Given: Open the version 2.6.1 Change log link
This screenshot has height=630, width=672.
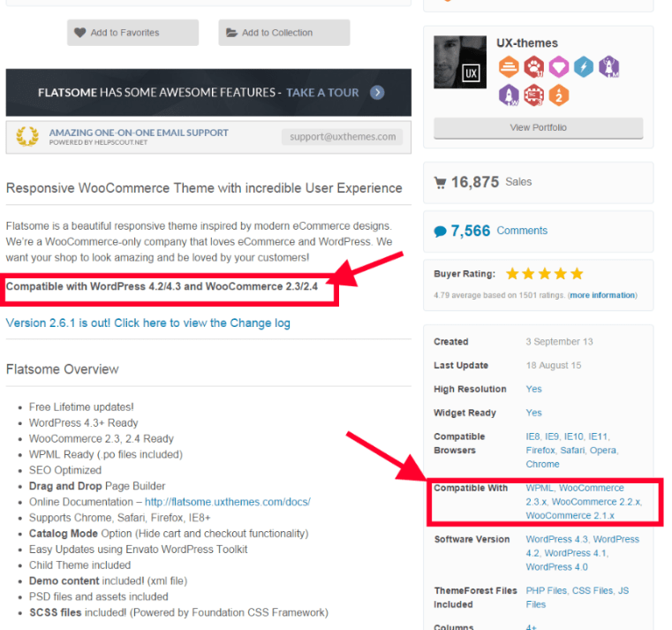Looking at the screenshot, I should [147, 323].
